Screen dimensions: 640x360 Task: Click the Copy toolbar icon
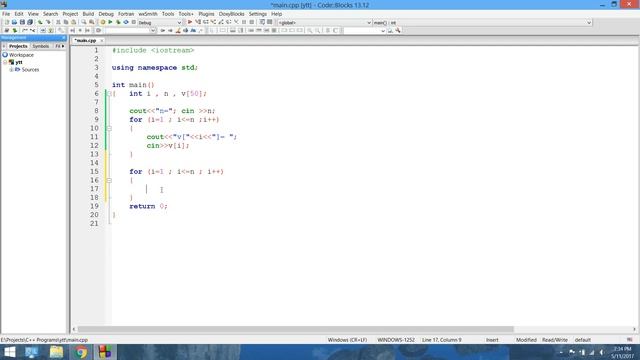pos(66,22)
